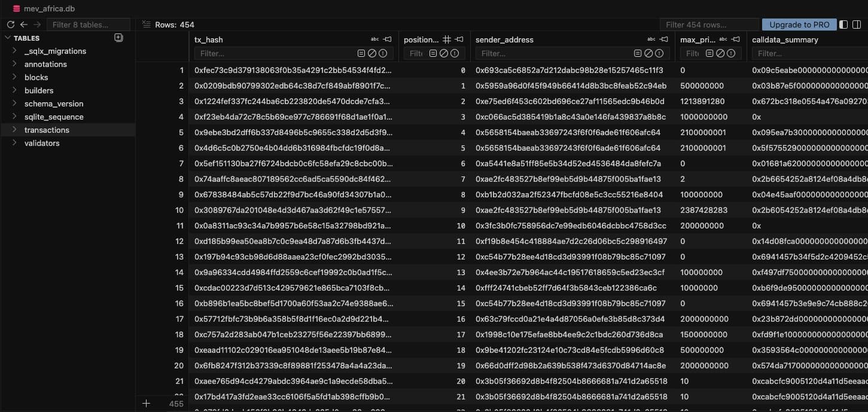The width and height of the screenshot is (868, 412).
Task: Toggle the null filter on tx_hash column
Action: click(371, 53)
